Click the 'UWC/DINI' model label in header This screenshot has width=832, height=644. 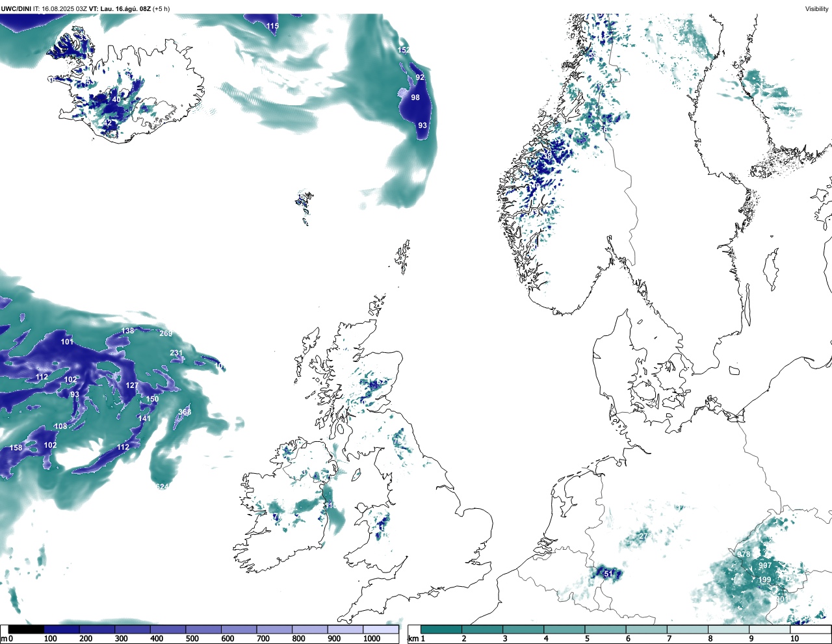point(16,8)
